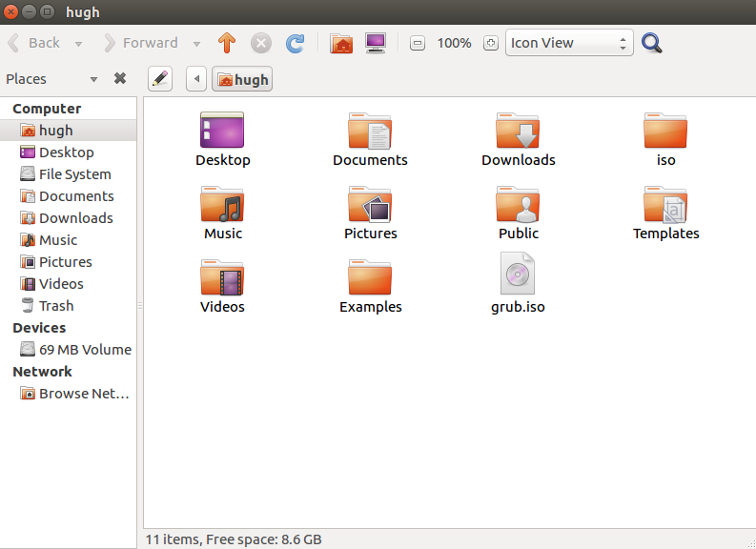Click the Computer toolbar icon

[376, 43]
